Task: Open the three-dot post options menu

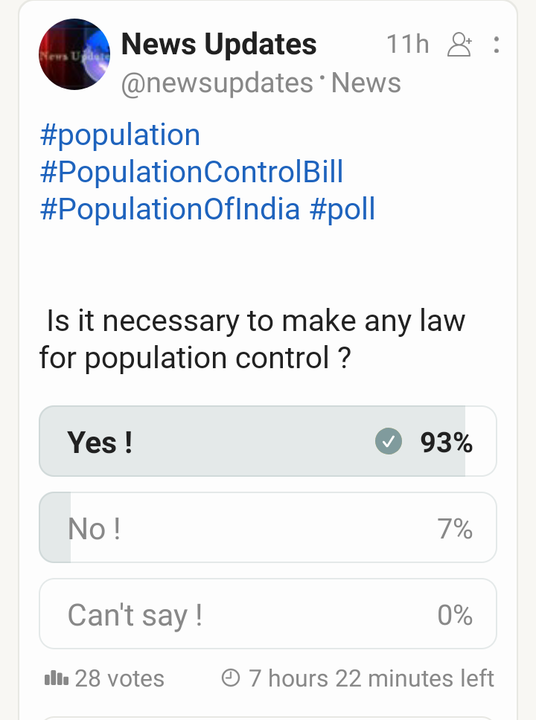Action: (x=496, y=45)
